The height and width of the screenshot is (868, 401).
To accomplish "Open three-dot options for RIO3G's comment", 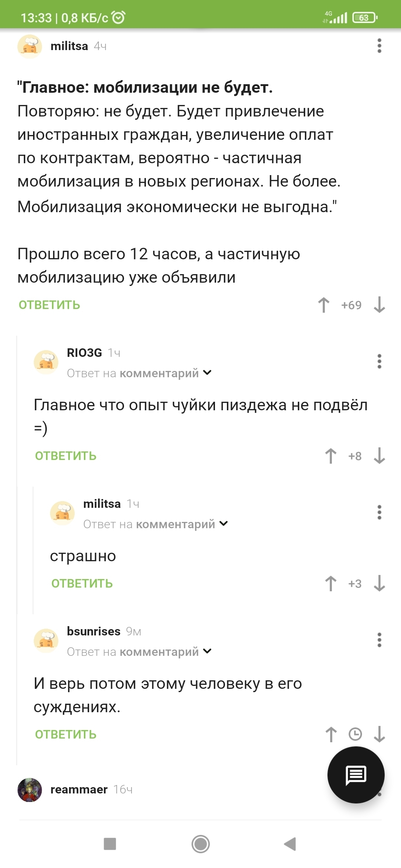I will pyautogui.click(x=379, y=361).
